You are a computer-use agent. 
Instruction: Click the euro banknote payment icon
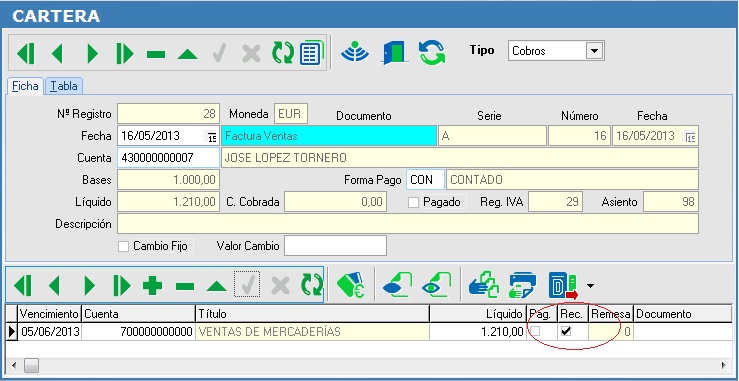(350, 285)
